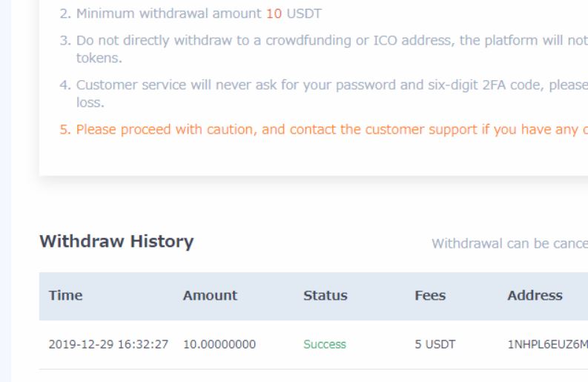Select the Minimum withdrawal amount note
This screenshot has width=588, height=382.
191,14
